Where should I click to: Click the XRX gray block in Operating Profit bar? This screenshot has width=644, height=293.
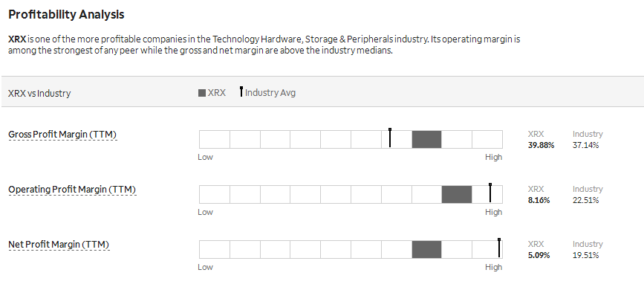coord(457,194)
